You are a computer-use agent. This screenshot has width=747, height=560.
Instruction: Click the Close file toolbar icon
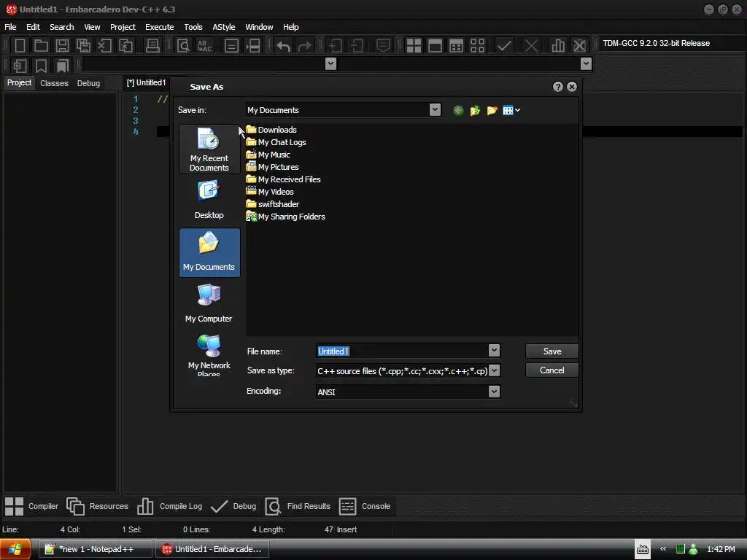104,46
